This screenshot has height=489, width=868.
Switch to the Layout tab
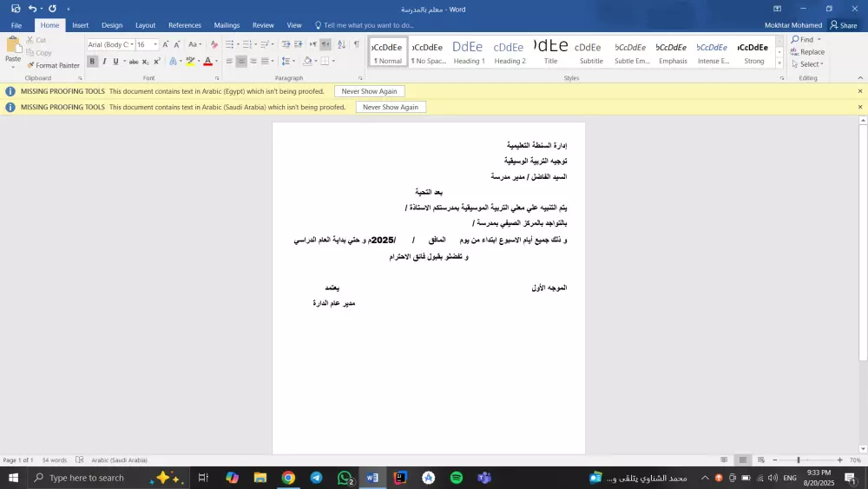click(145, 25)
